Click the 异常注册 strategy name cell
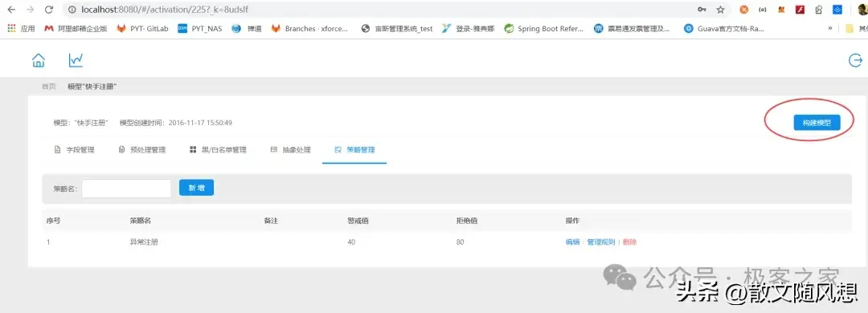Image resolution: width=868 pixels, height=313 pixels. pos(144,242)
